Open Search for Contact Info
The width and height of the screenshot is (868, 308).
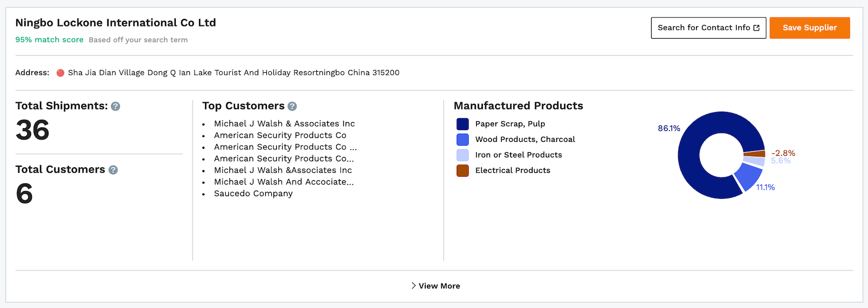(709, 28)
